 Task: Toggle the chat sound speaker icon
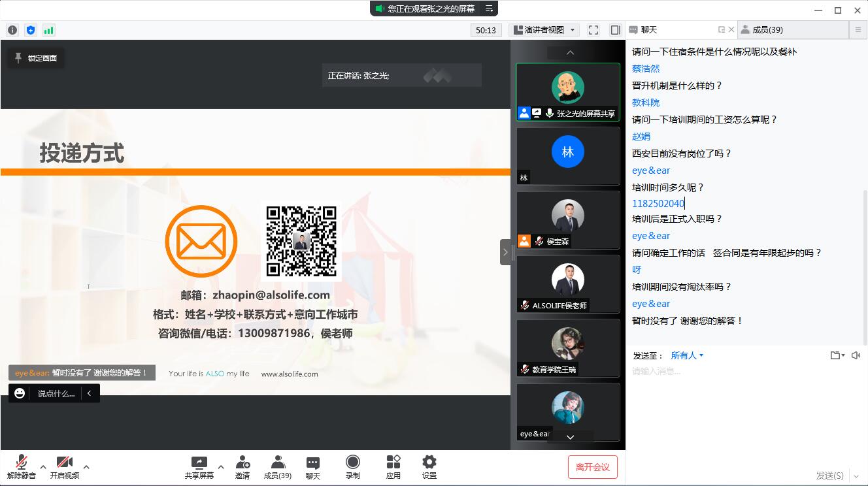click(x=856, y=355)
